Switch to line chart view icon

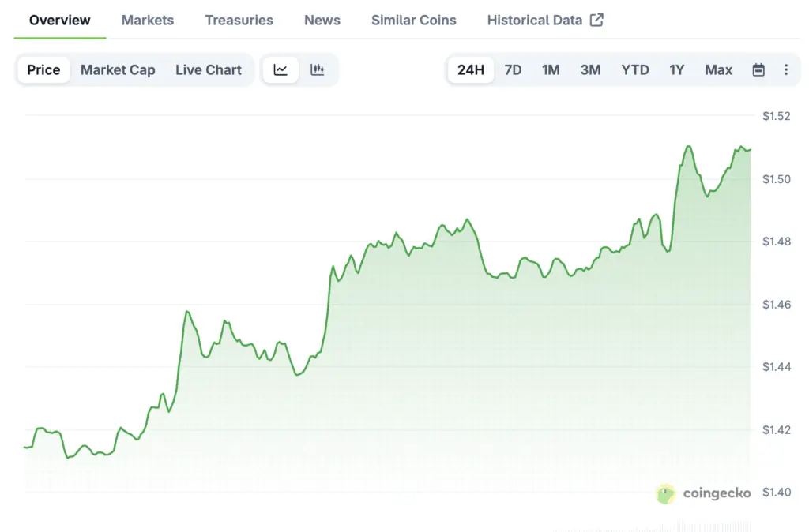(280, 69)
